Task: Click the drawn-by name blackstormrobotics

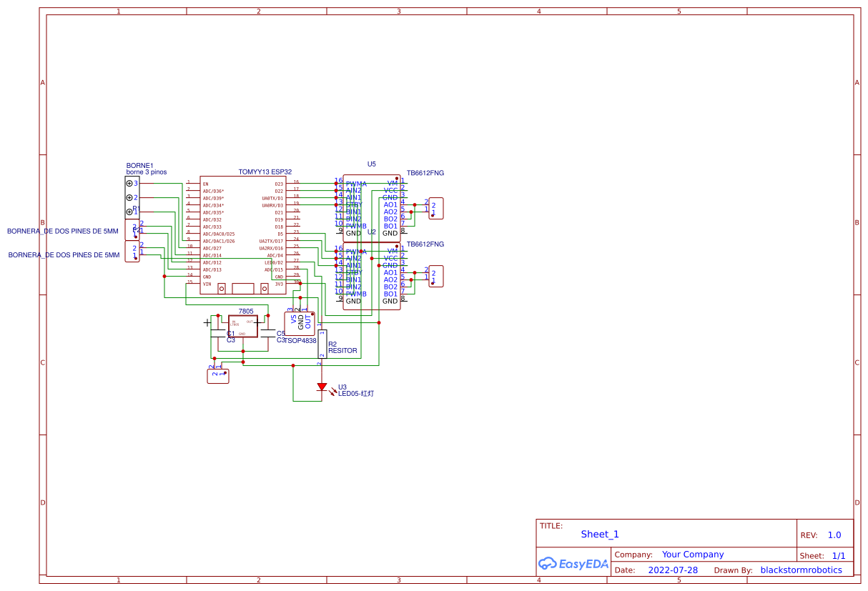Action: pyautogui.click(x=801, y=570)
